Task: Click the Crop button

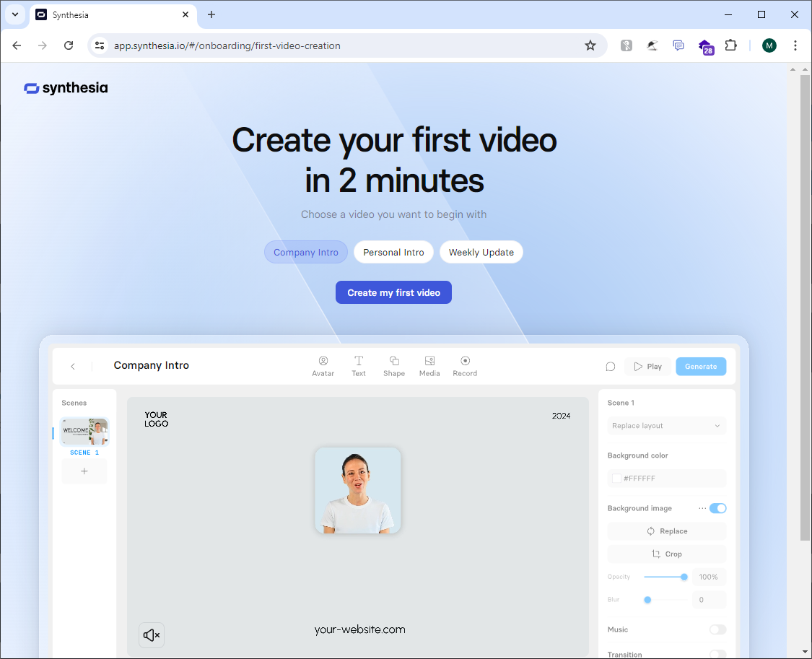Action: tap(666, 554)
